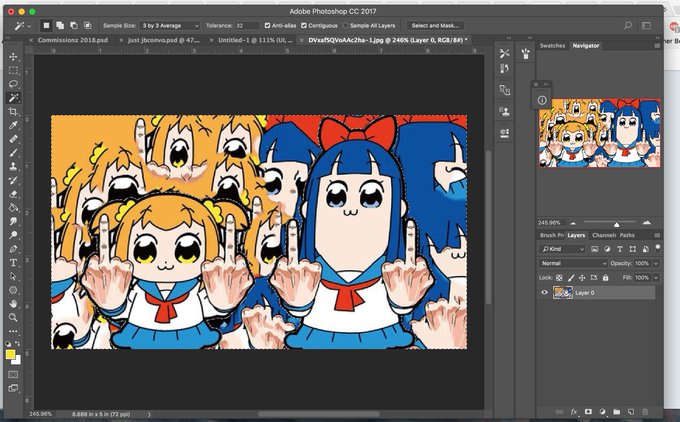This screenshot has width=680, height=422.
Task: Select the Healing Brush tool
Action: pos(13,139)
